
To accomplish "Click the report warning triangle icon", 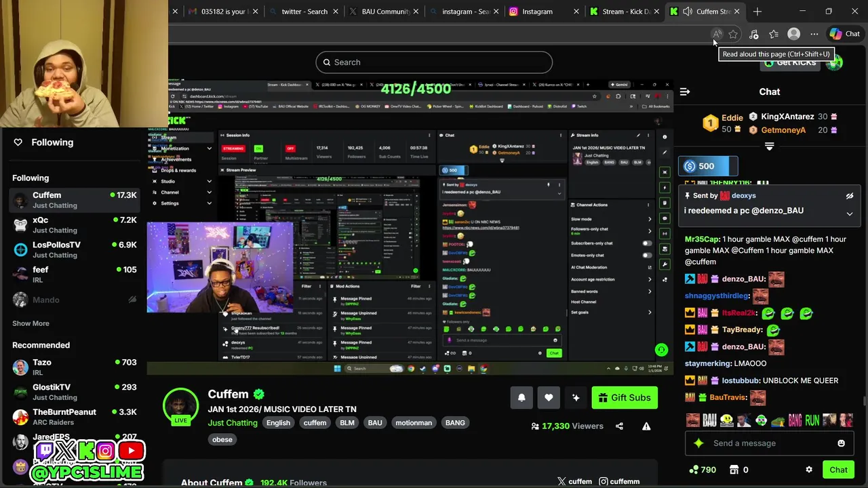I will click(x=646, y=426).
